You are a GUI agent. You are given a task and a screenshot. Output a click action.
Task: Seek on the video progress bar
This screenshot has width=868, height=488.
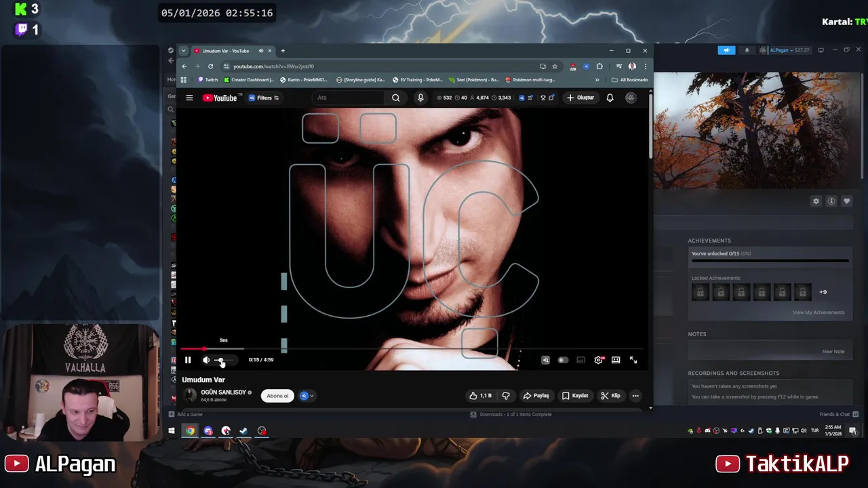(x=412, y=348)
